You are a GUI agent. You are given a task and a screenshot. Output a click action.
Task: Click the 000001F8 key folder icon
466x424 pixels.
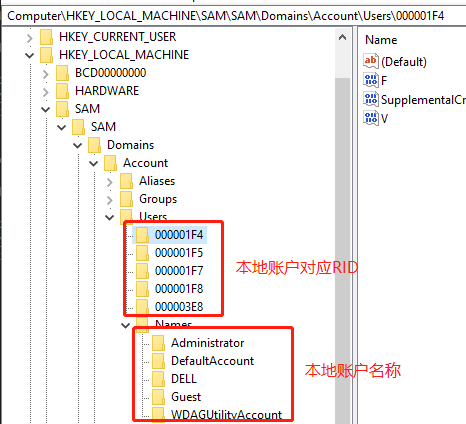click(x=142, y=289)
